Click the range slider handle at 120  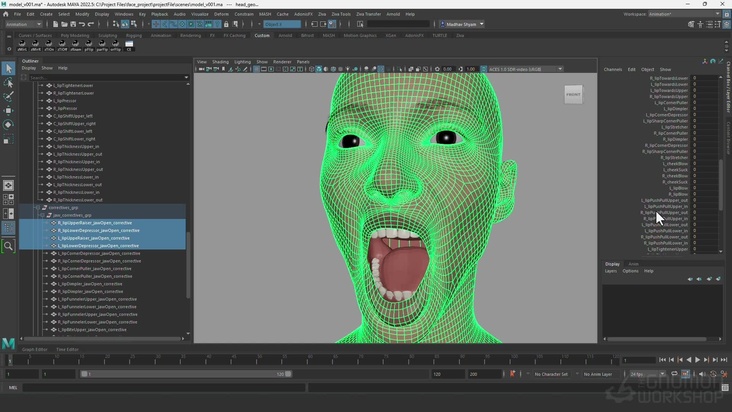[288, 374]
